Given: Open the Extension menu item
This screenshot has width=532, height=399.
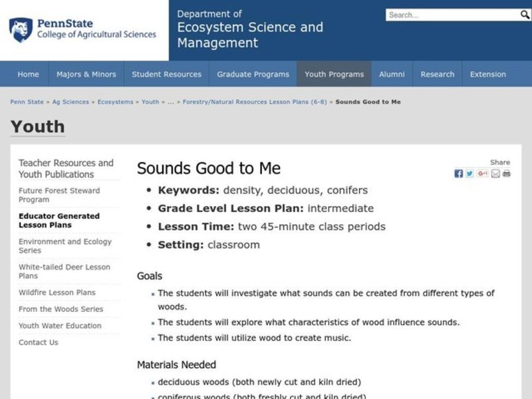Looking at the screenshot, I should click(487, 74).
